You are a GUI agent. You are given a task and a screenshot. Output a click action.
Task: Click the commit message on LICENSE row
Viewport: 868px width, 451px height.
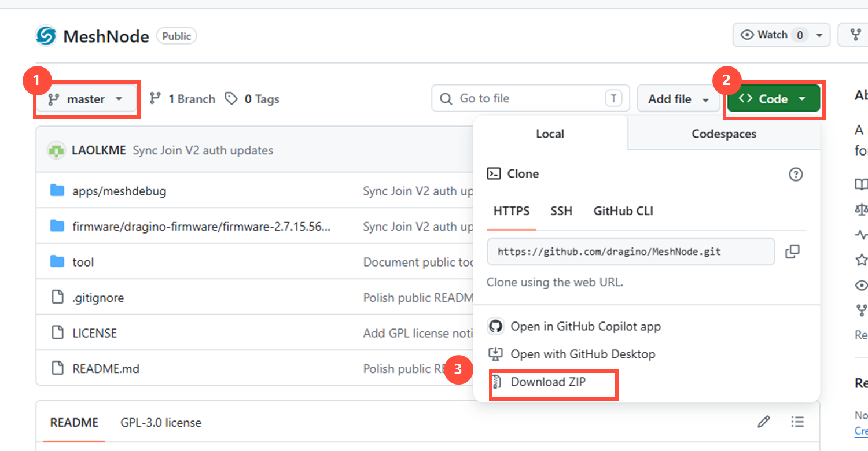[x=418, y=333]
